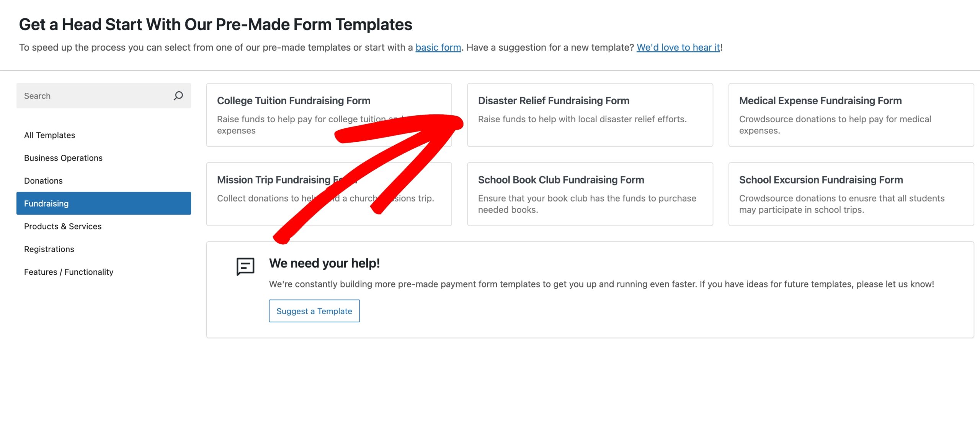Image resolution: width=980 pixels, height=430 pixels.
Task: Select the Registrations category
Action: (49, 249)
